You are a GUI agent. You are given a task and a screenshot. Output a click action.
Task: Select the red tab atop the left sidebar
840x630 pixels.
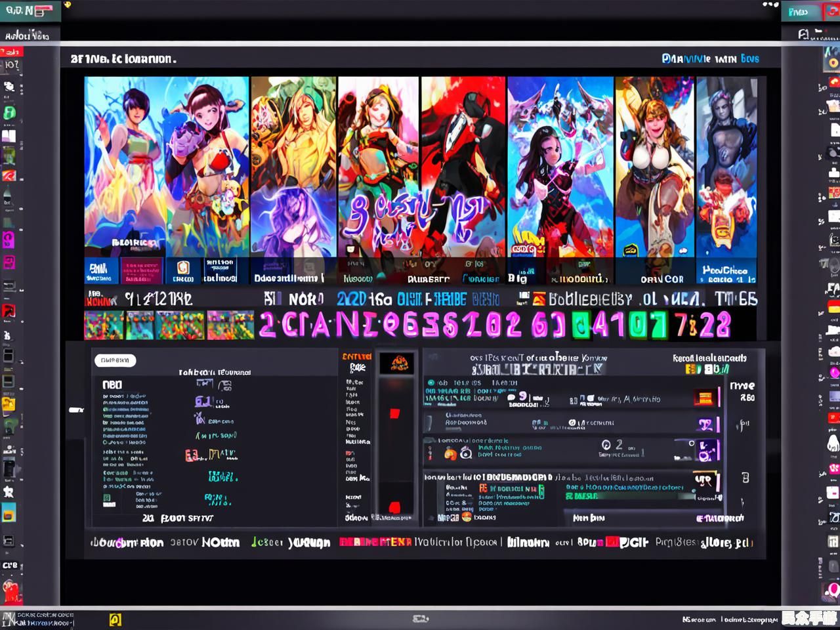pos(11,52)
